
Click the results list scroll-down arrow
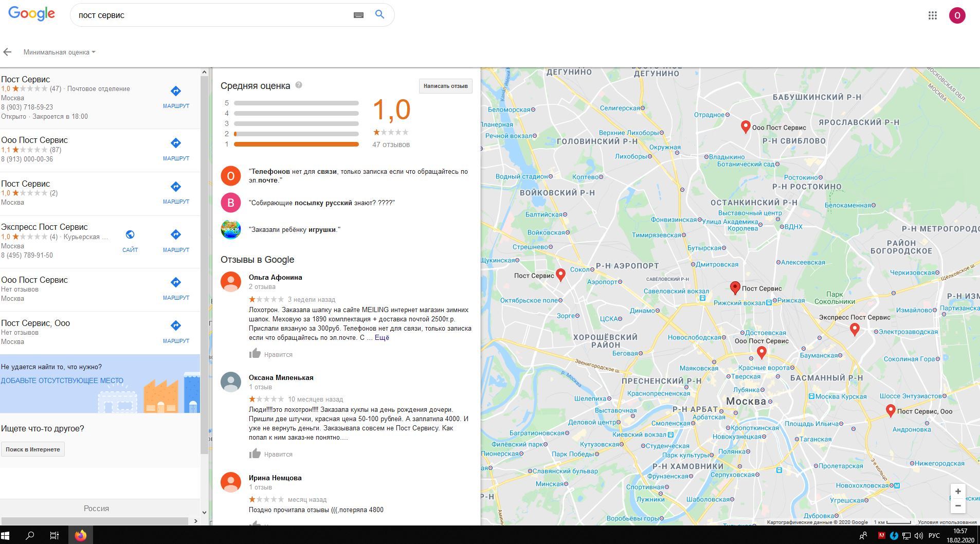point(204,512)
